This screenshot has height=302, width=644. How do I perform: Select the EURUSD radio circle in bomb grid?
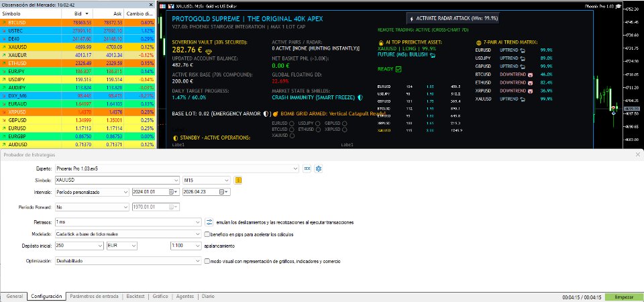pyautogui.click(x=291, y=123)
